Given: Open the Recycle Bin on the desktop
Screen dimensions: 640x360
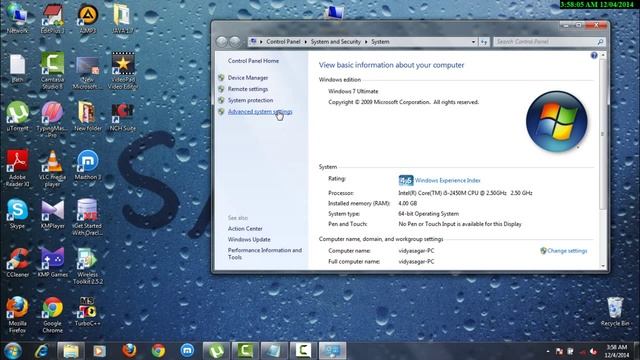Looking at the screenshot, I should (x=615, y=311).
